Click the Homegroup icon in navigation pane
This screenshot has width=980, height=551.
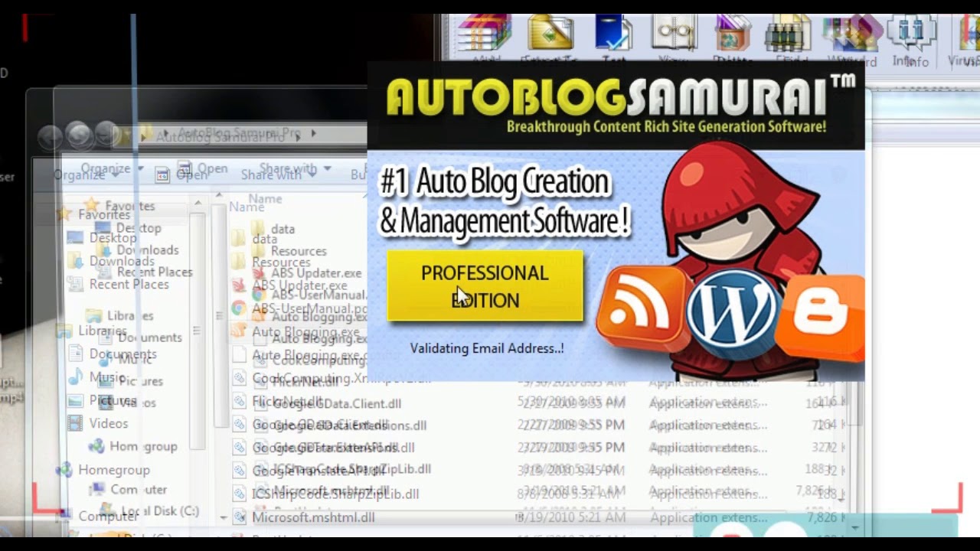[x=64, y=470]
